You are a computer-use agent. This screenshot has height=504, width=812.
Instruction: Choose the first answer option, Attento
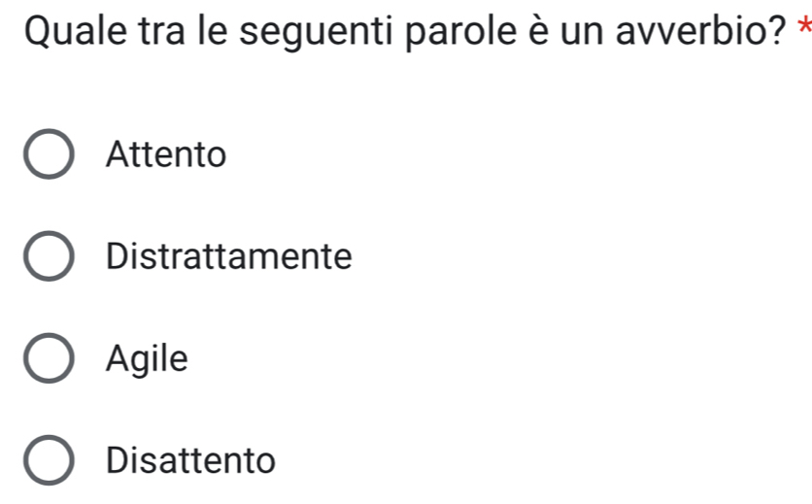point(48,154)
